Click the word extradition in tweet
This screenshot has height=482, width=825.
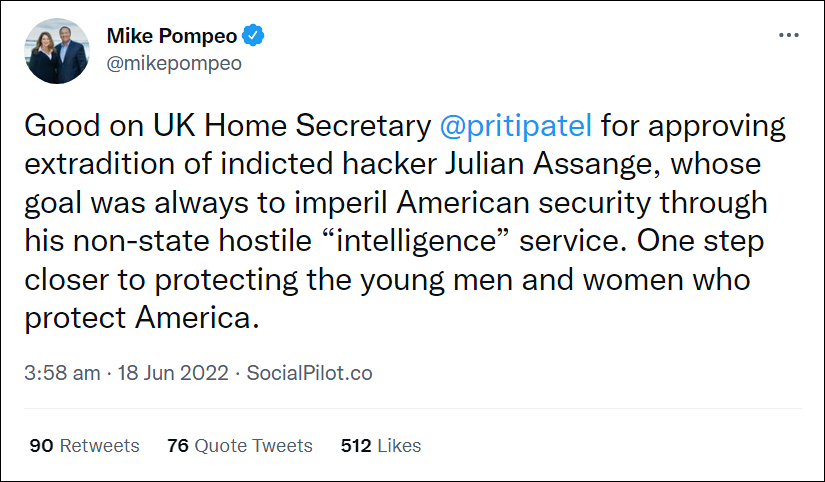(99, 164)
